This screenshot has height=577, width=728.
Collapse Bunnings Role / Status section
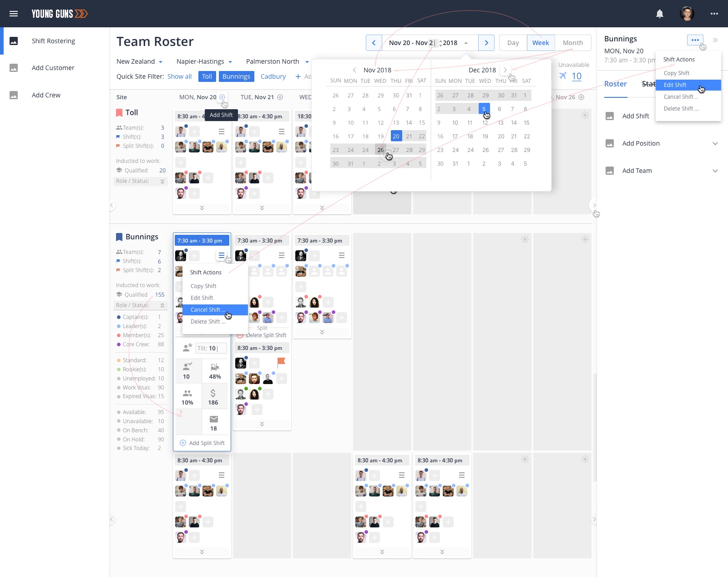(x=141, y=305)
